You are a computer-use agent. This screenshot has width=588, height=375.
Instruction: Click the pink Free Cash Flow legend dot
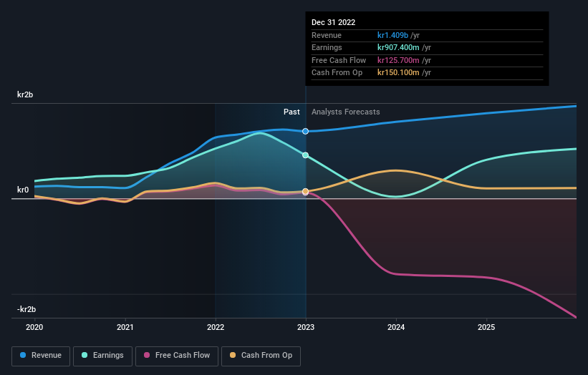[147, 355]
